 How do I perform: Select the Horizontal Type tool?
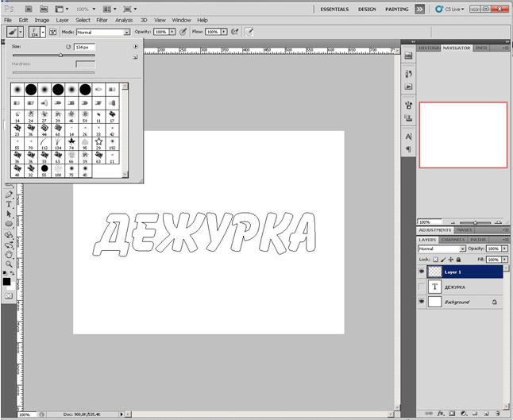(x=9, y=204)
